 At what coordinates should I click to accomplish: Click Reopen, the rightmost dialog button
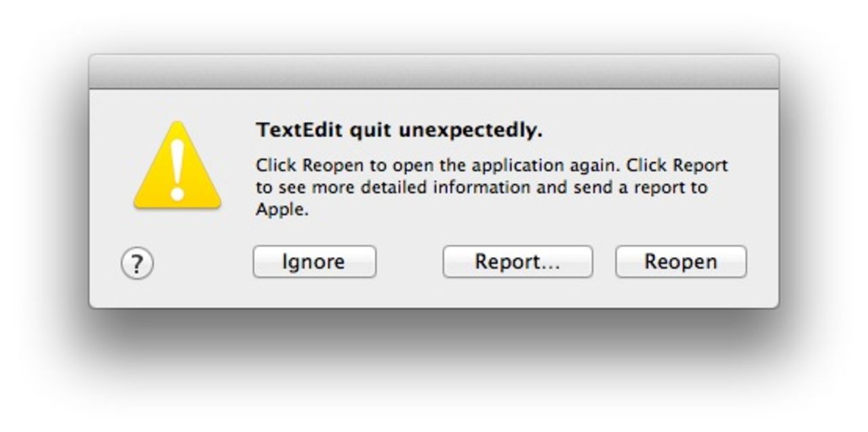680,261
